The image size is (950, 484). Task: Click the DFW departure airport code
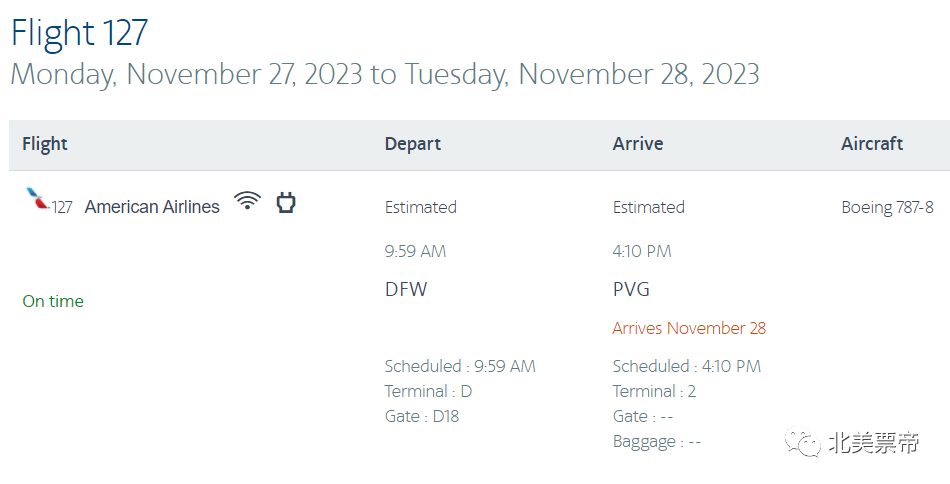pos(405,290)
